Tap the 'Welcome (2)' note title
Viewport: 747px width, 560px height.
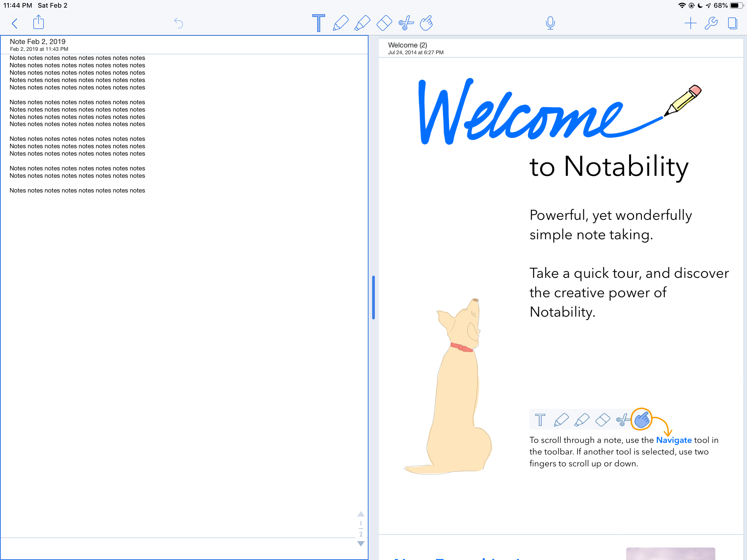[x=407, y=45]
